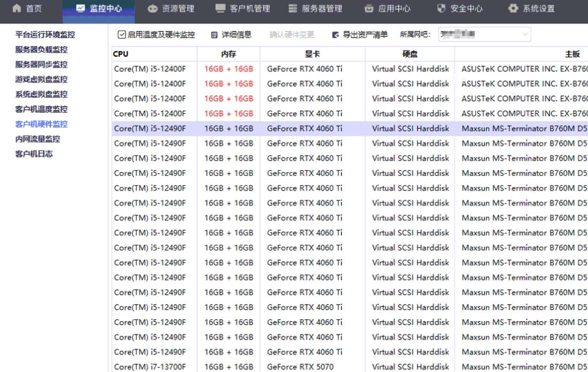Open the 所属网吧 dropdown
Image resolution: width=588 pixels, height=372 pixels.
click(x=485, y=35)
